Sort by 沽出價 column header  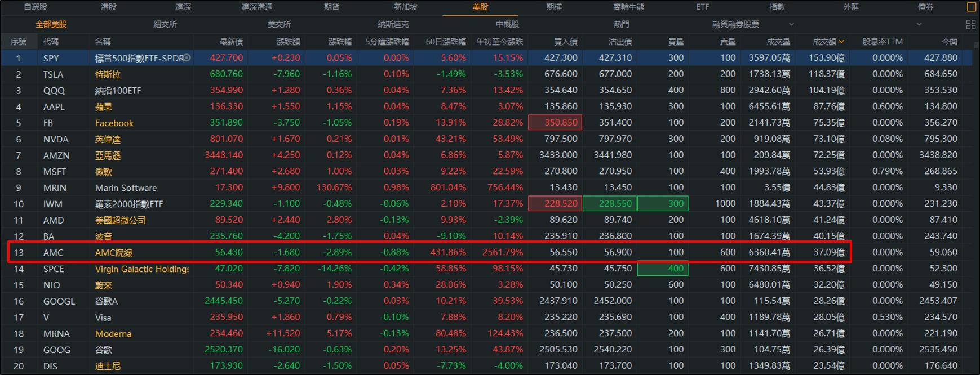620,42
